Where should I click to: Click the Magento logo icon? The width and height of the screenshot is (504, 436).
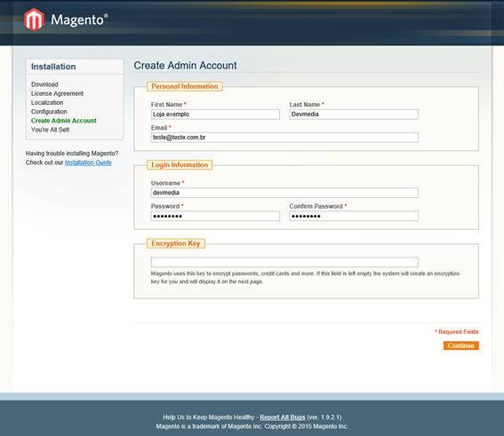[x=34, y=20]
